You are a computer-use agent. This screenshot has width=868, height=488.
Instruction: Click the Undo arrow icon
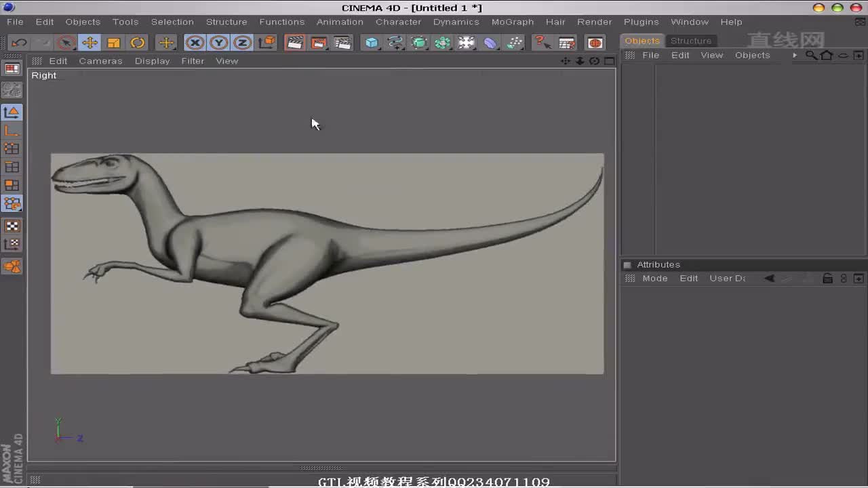click(x=18, y=43)
